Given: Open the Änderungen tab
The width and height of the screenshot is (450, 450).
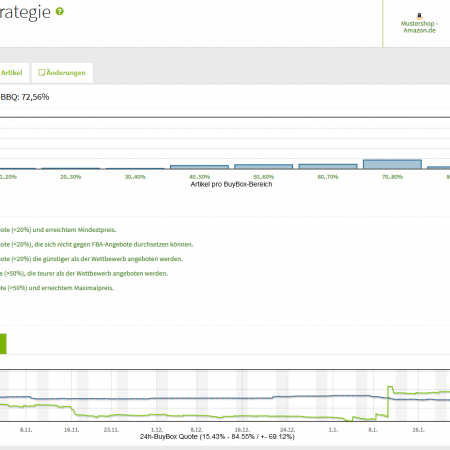Looking at the screenshot, I should pyautogui.click(x=62, y=73).
